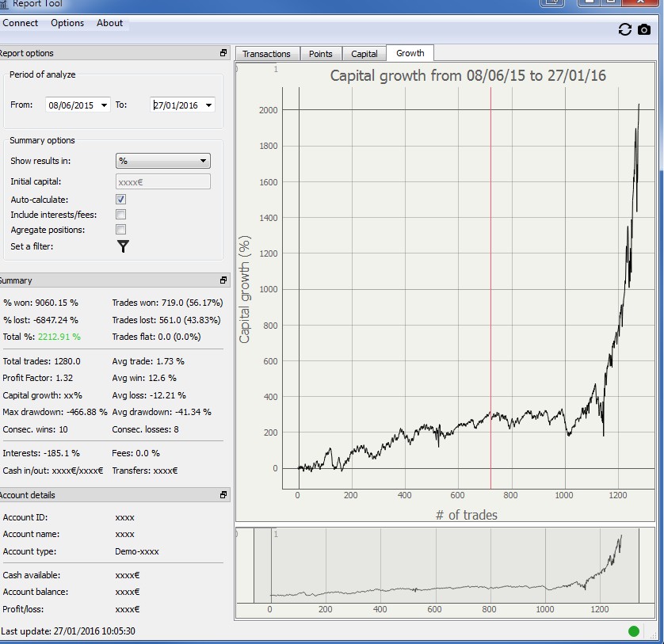Open the From date dropdown
The width and height of the screenshot is (664, 644).
(x=105, y=105)
